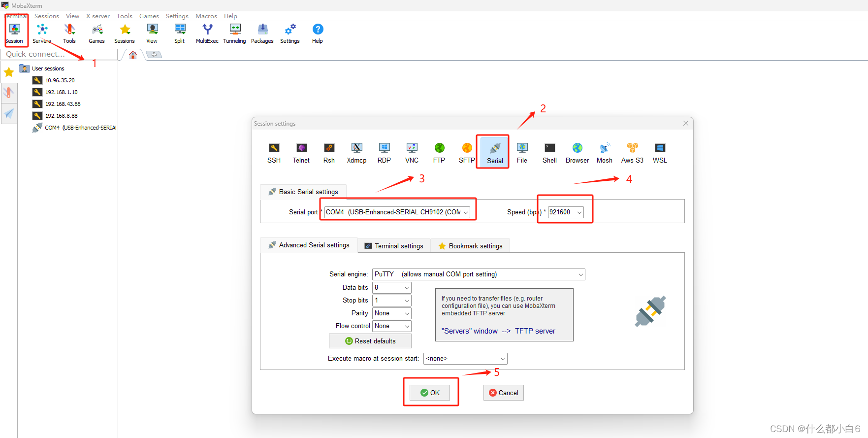
Task: Click the "Servers" window TFTP server link
Action: [498, 331]
